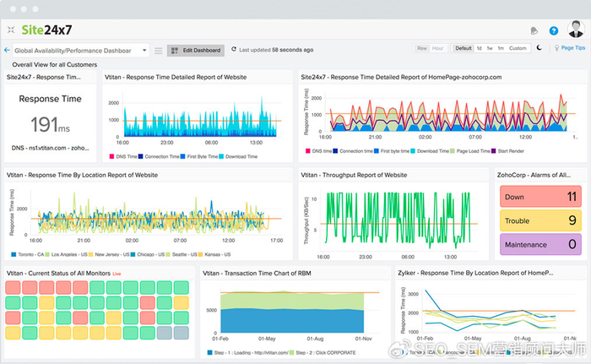Select the 1m time range

pyautogui.click(x=501, y=48)
